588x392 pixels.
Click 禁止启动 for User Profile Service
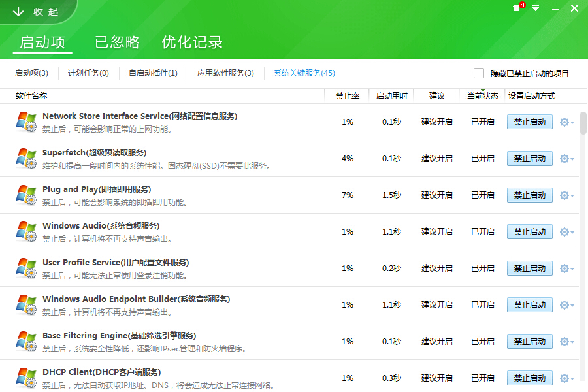[529, 269]
